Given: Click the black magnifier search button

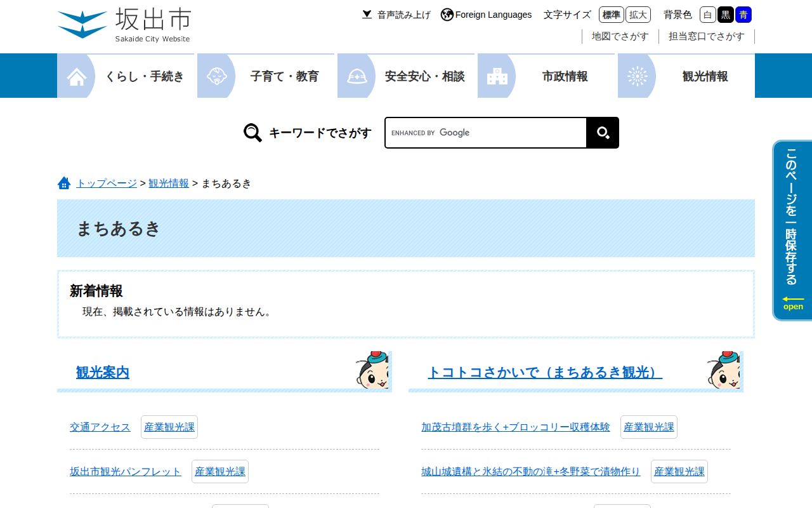Looking at the screenshot, I should (603, 133).
